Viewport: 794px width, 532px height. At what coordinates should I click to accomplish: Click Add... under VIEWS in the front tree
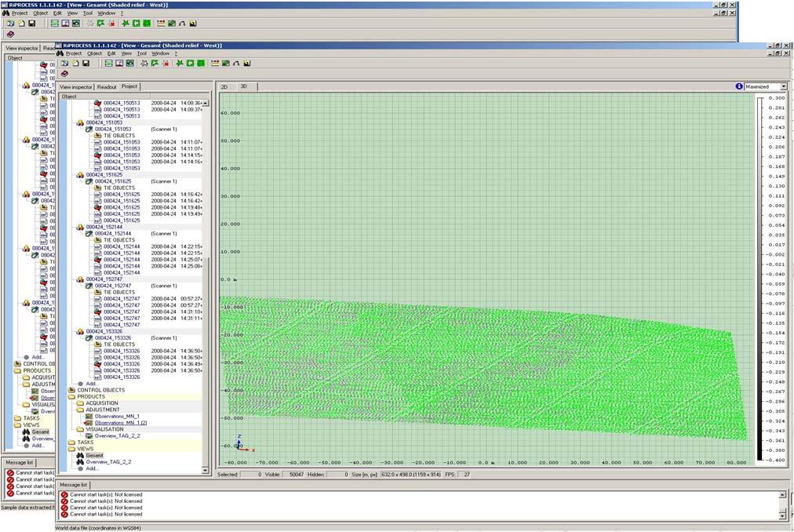(92, 468)
